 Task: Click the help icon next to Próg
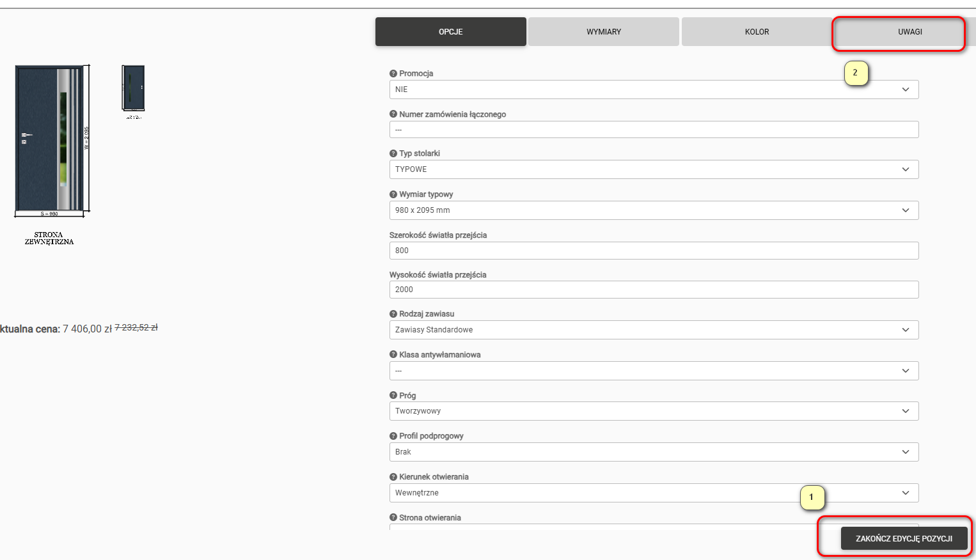pyautogui.click(x=393, y=396)
